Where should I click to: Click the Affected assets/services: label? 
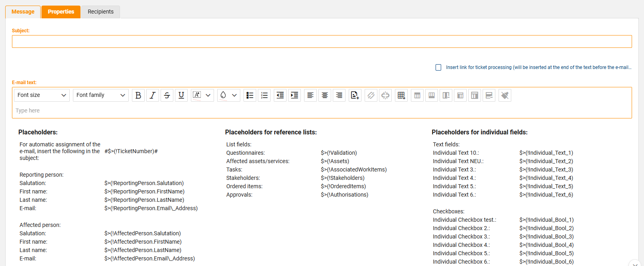tap(258, 161)
